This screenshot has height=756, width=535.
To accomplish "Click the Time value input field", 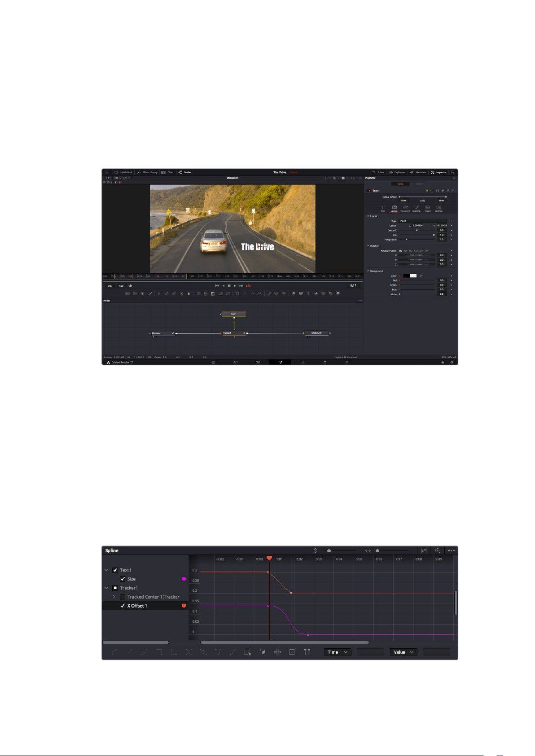I will click(370, 652).
